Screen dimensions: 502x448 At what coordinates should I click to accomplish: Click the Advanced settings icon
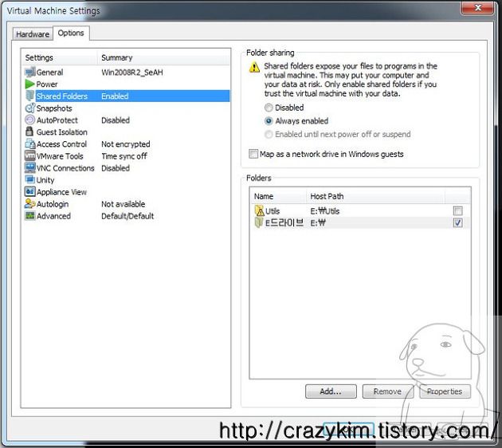(29, 215)
